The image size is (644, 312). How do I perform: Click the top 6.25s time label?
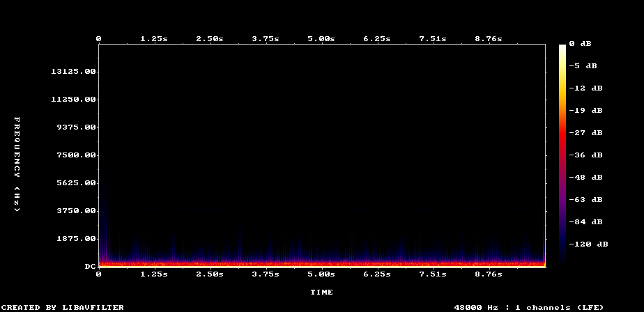[377, 39]
